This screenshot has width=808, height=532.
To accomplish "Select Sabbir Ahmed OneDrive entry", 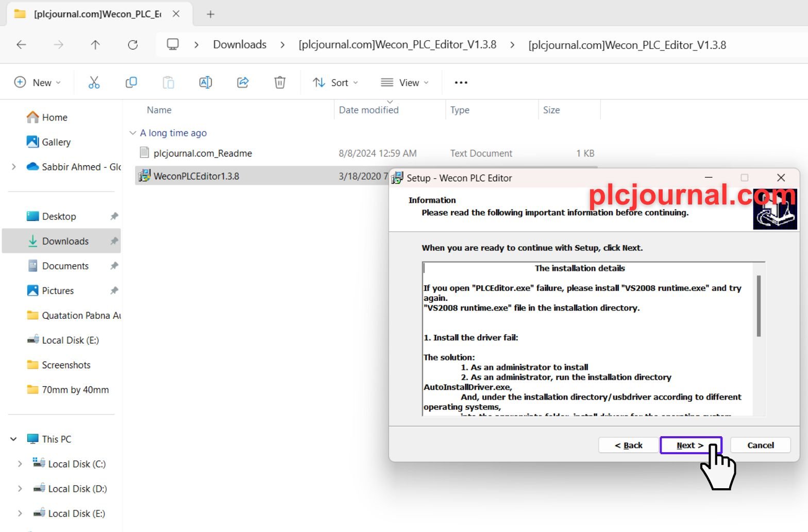I will point(73,167).
